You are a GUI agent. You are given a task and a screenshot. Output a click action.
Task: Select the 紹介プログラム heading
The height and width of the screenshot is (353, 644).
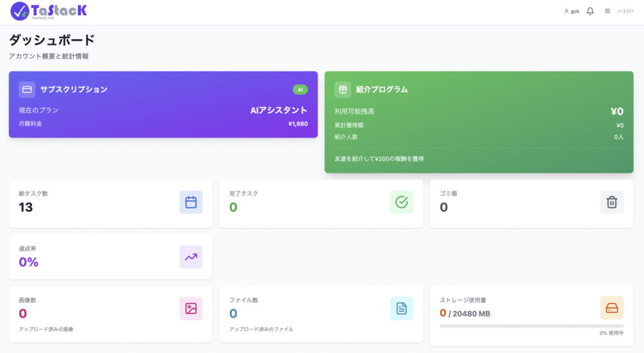(x=382, y=89)
